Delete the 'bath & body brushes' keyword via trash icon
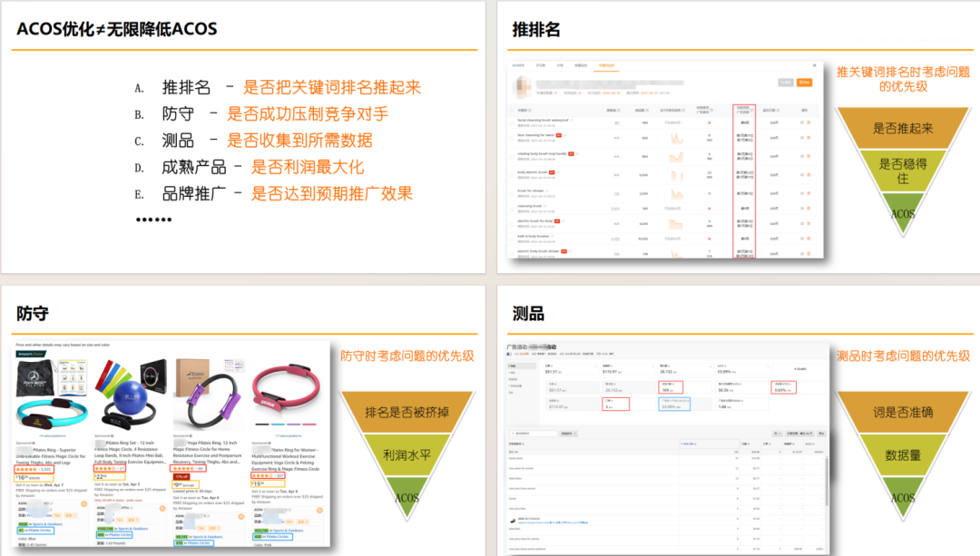 pos(808,239)
